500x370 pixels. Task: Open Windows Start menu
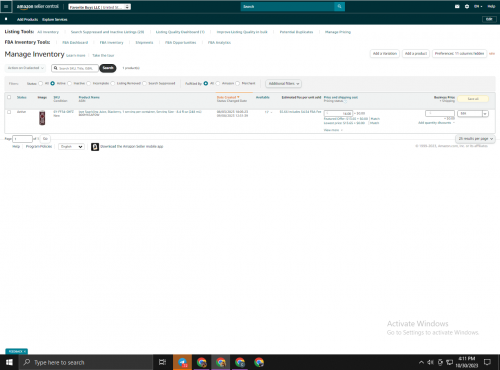(x=9, y=362)
